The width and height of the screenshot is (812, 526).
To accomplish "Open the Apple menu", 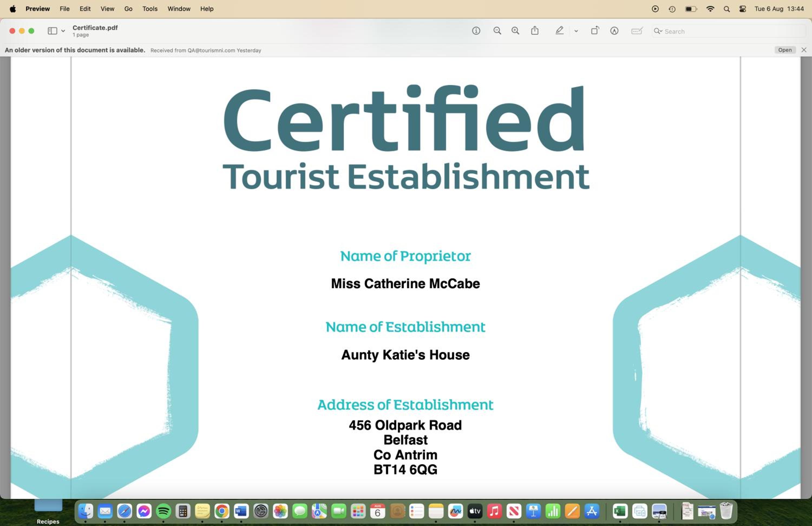I will (13, 9).
